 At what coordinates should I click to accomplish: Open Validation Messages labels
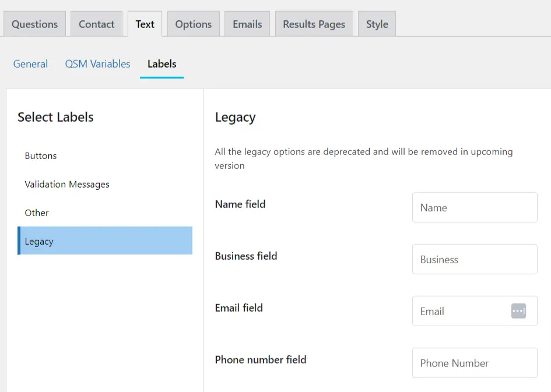point(67,184)
